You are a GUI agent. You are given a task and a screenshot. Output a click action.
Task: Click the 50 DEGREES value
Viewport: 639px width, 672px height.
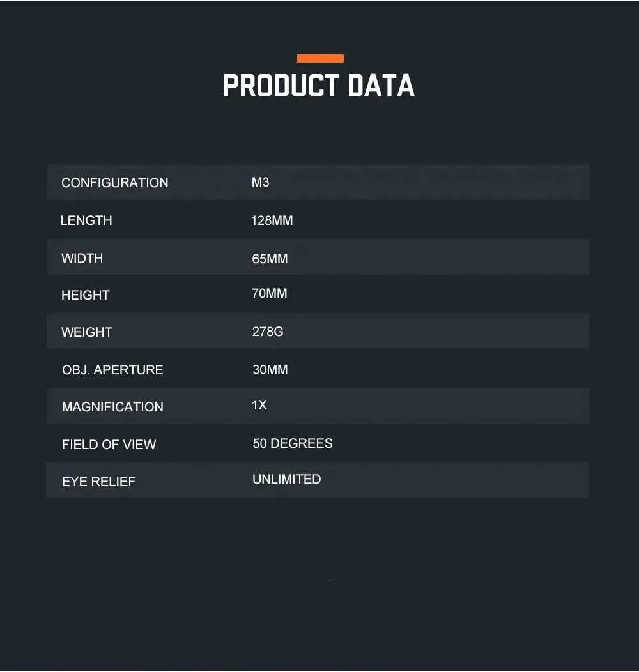(293, 443)
